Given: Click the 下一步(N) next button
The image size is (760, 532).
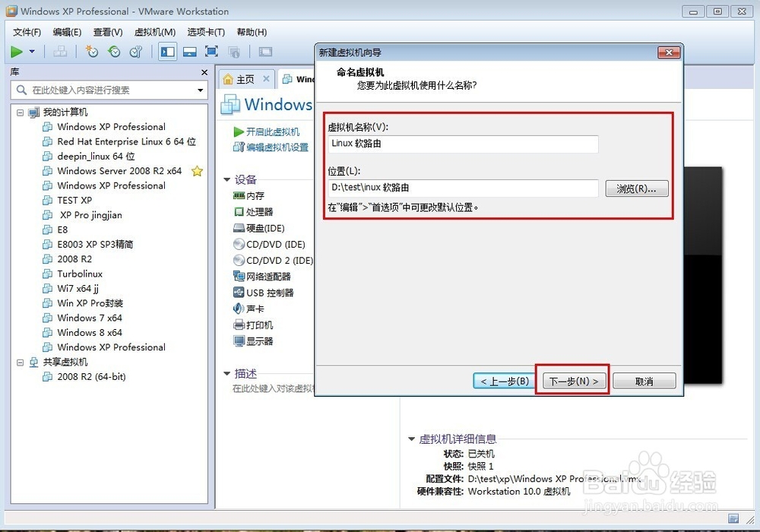Looking at the screenshot, I should click(573, 381).
